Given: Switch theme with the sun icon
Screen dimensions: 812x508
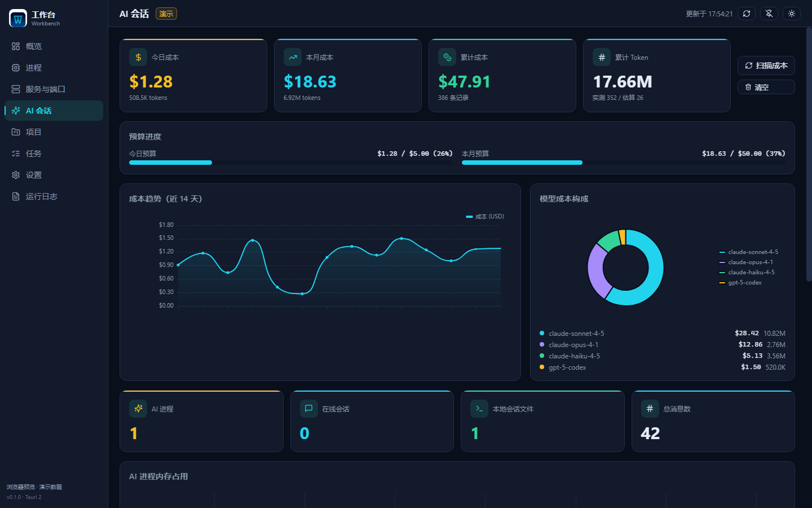Looking at the screenshot, I should tap(792, 14).
